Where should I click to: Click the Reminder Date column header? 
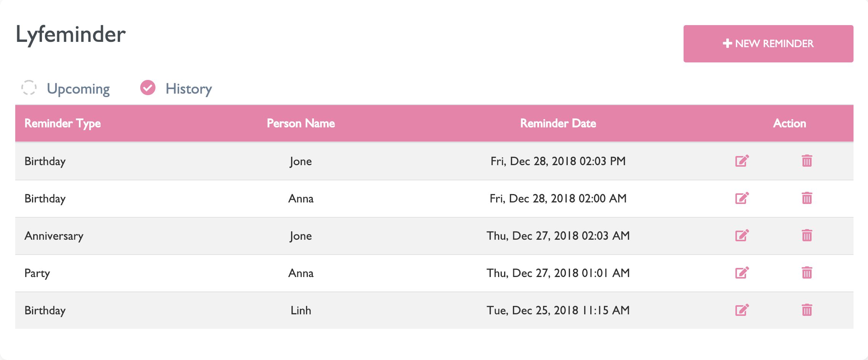pos(558,123)
